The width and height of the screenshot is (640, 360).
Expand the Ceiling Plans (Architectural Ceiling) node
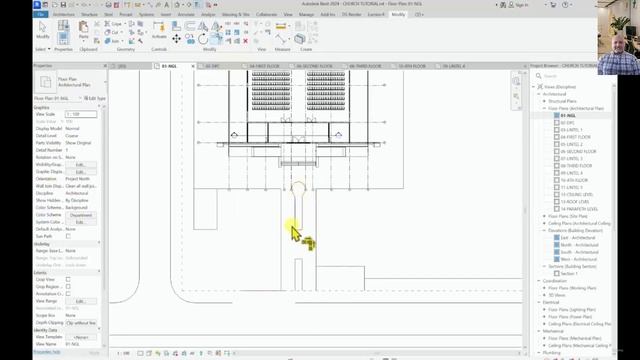coord(544,223)
